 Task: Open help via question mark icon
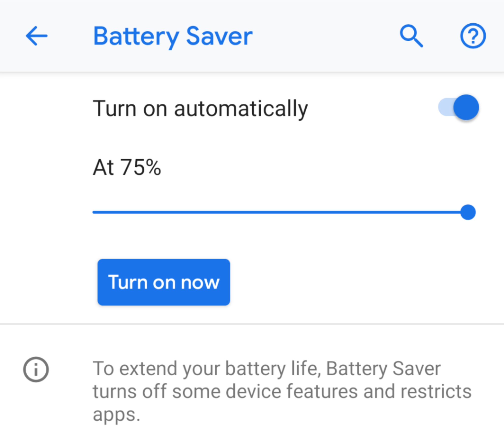point(473,36)
